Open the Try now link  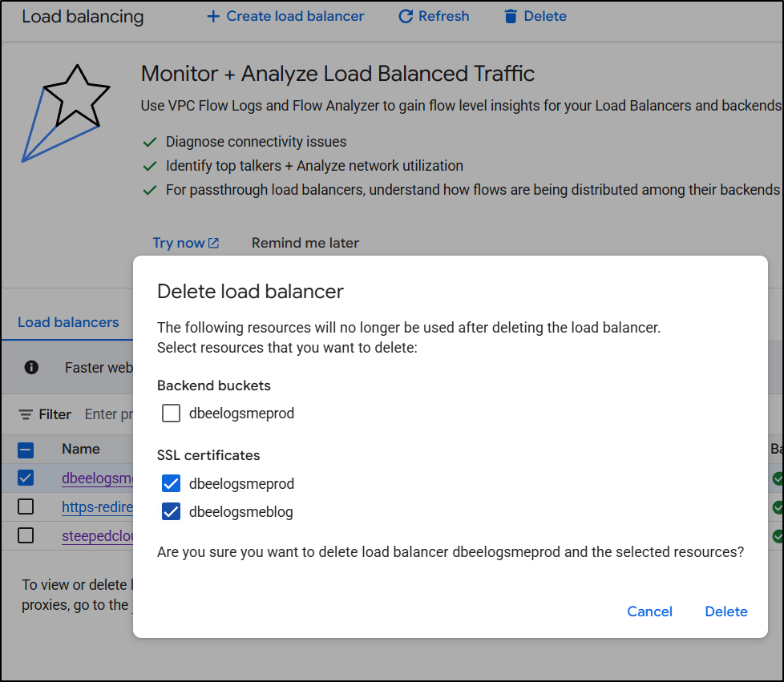click(179, 243)
